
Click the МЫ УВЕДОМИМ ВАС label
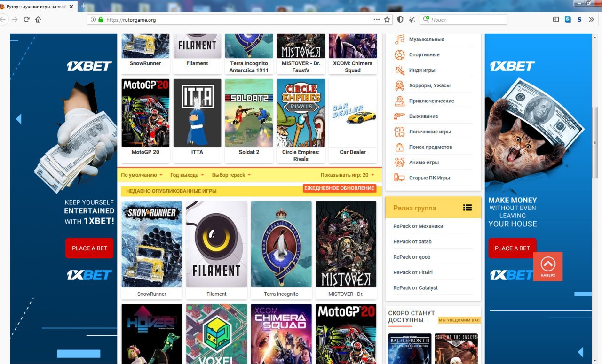pyautogui.click(x=459, y=320)
